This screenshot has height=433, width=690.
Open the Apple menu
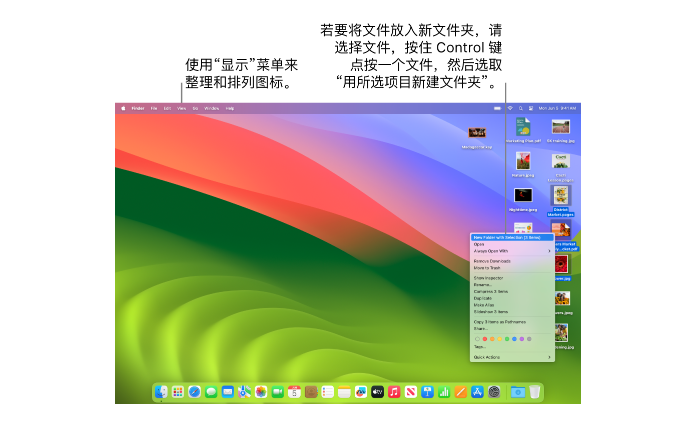[x=123, y=108]
